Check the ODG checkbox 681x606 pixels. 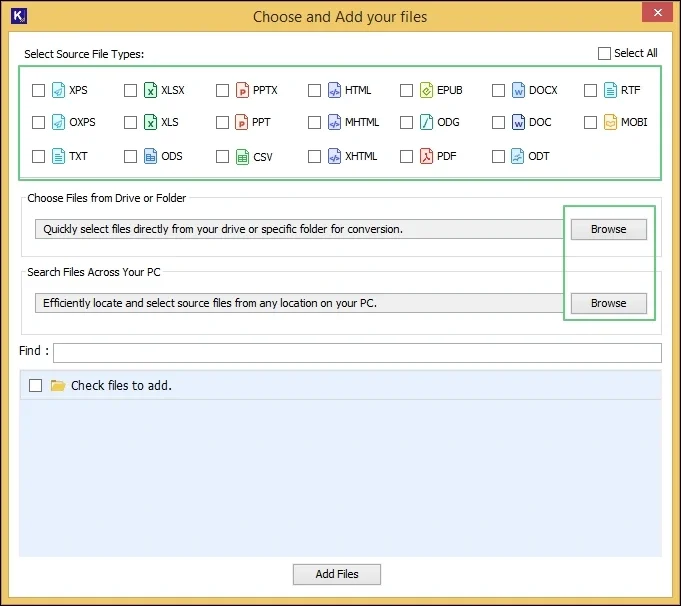pyautogui.click(x=407, y=123)
